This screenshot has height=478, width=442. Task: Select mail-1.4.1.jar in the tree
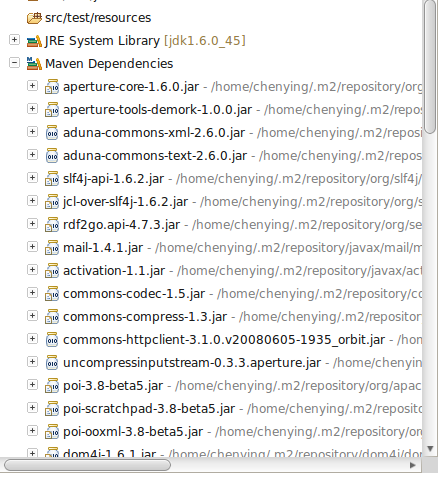tap(103, 248)
